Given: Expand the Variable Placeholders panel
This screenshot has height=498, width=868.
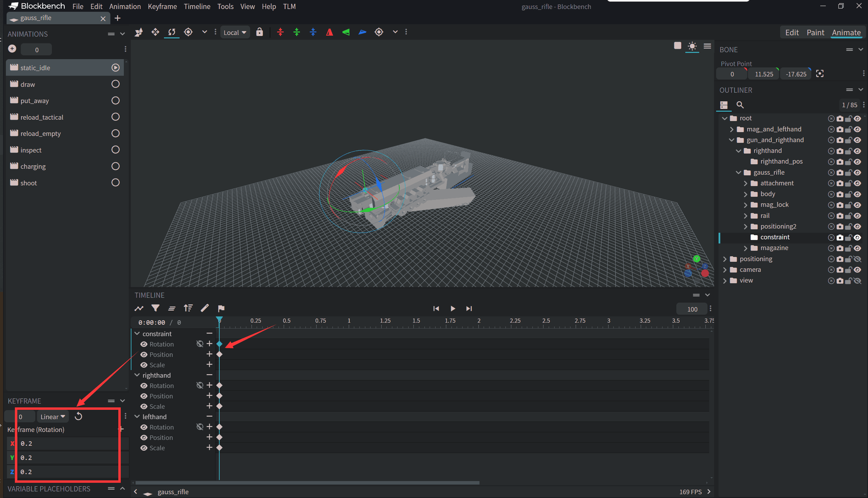Looking at the screenshot, I should point(122,489).
